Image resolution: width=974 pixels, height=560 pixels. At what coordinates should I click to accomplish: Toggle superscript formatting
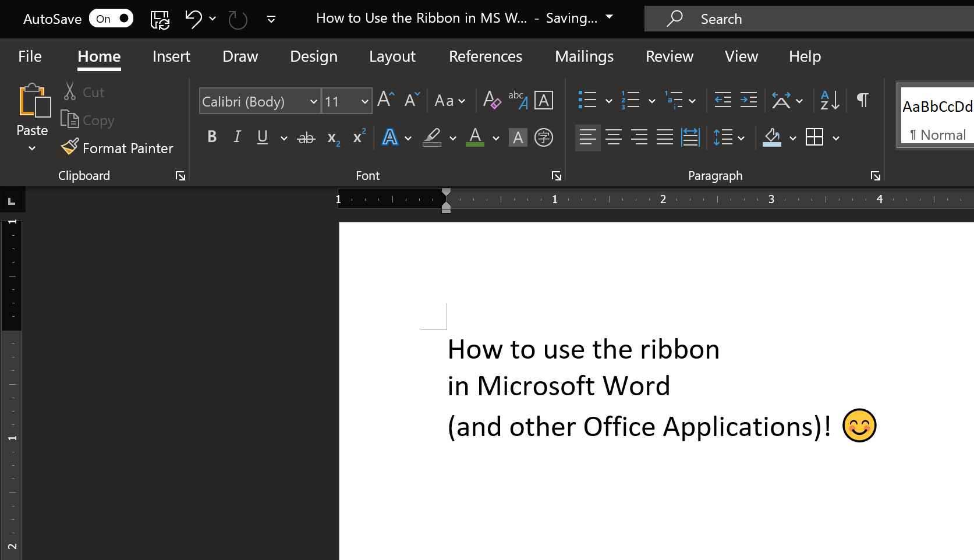click(359, 137)
